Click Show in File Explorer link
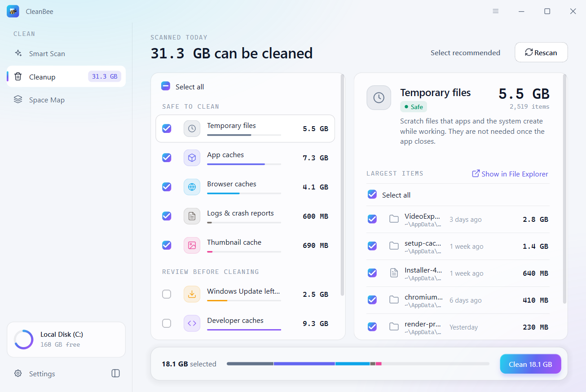The height and width of the screenshot is (392, 586). click(x=510, y=174)
